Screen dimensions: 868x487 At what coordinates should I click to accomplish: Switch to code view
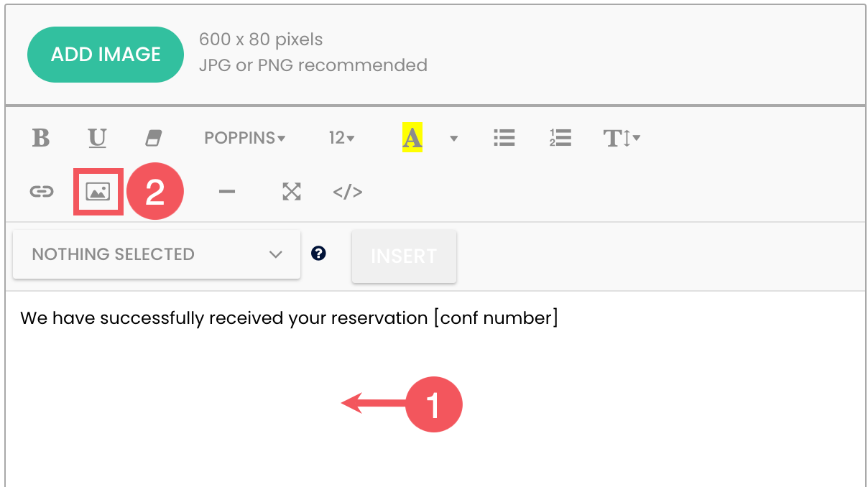click(348, 192)
